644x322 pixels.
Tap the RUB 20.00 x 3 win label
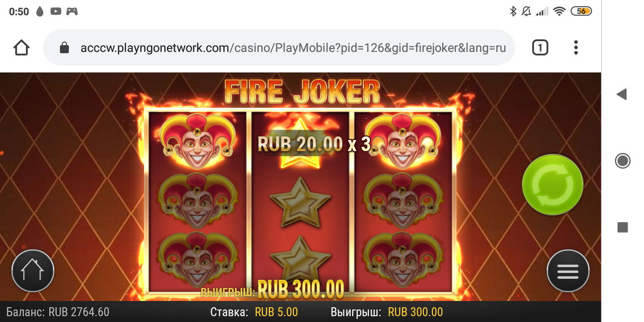pyautogui.click(x=314, y=144)
